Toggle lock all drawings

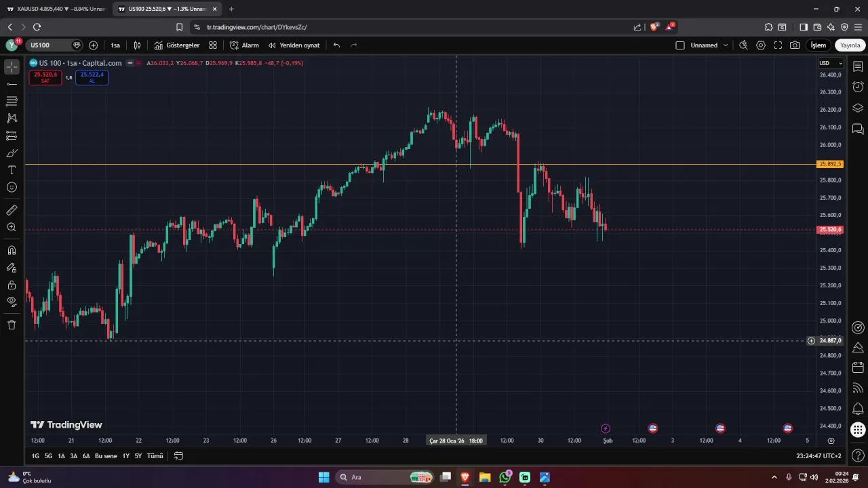click(12, 285)
